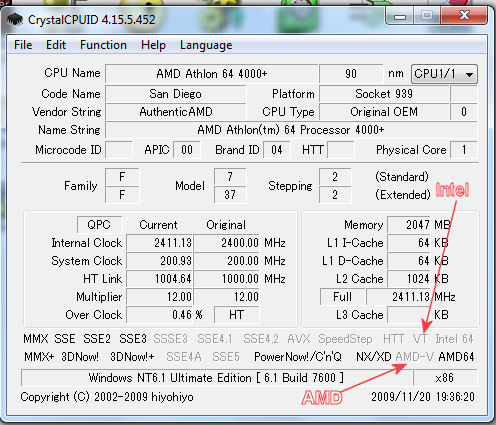Open the Function menu
This screenshot has width=496, height=425.
click(x=103, y=45)
